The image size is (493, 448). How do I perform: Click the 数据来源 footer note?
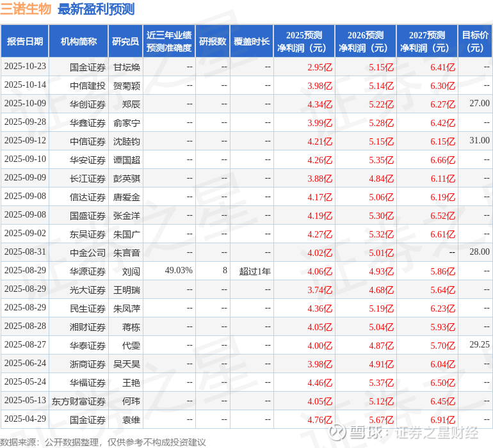click(x=103, y=442)
